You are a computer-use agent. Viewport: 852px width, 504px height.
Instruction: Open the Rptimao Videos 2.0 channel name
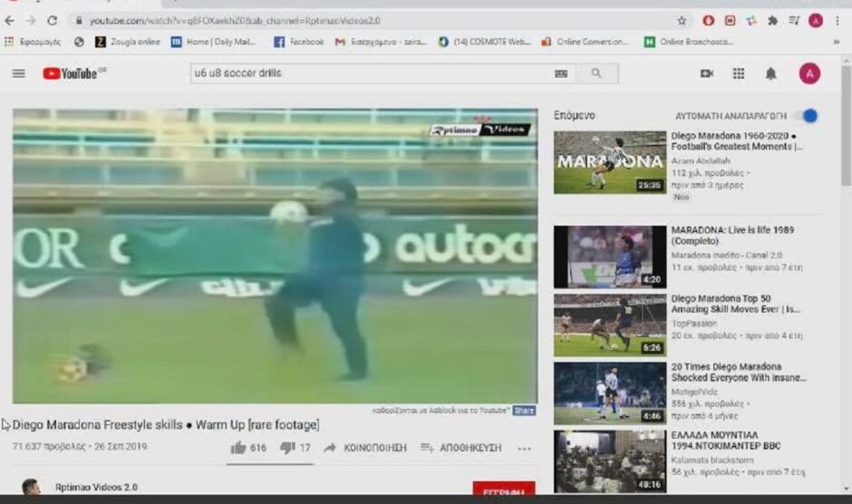pos(96,487)
